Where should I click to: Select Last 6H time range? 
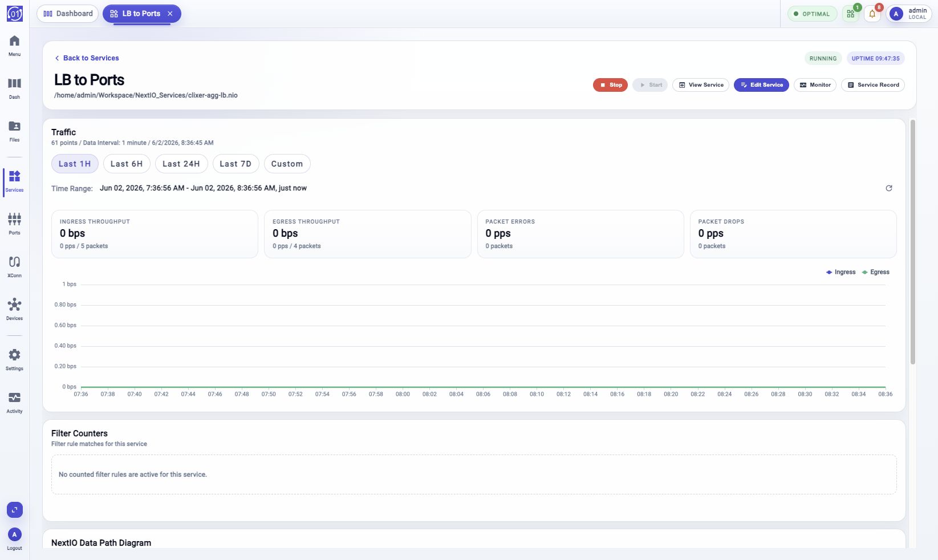[x=127, y=164]
